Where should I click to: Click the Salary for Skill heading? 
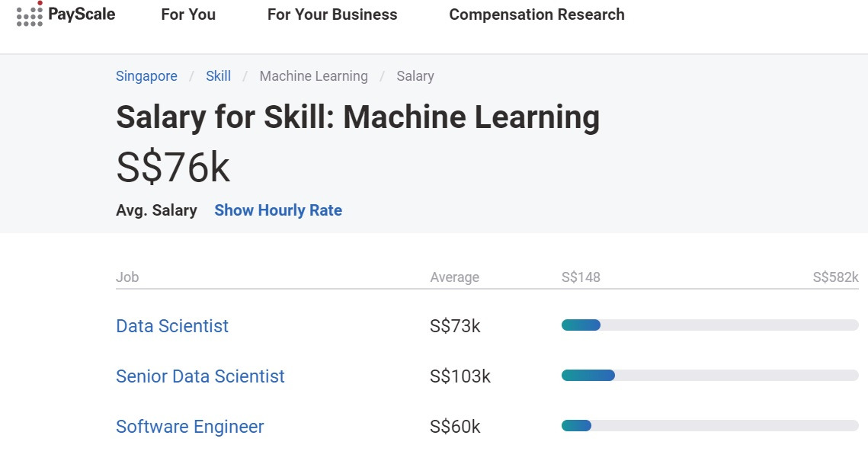[x=357, y=117]
